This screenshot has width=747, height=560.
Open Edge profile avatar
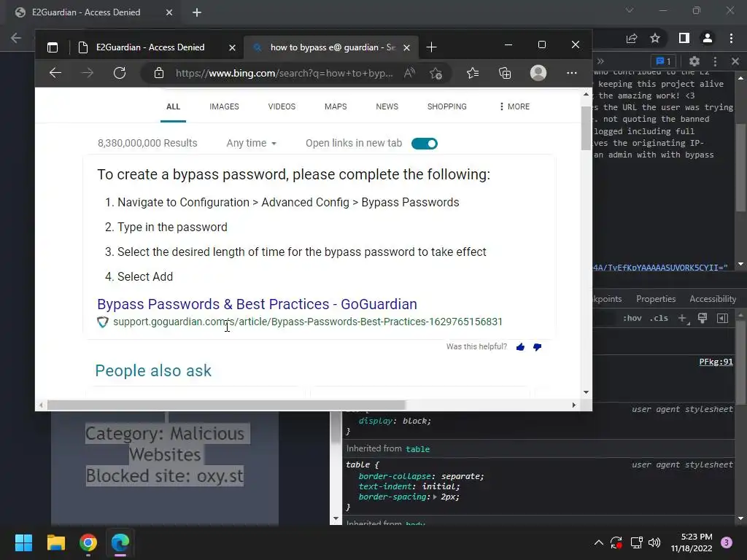tap(538, 73)
